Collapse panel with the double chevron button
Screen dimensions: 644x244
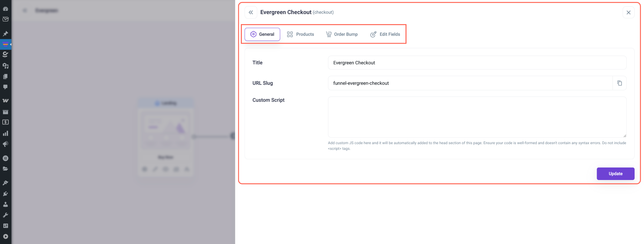pos(251,12)
